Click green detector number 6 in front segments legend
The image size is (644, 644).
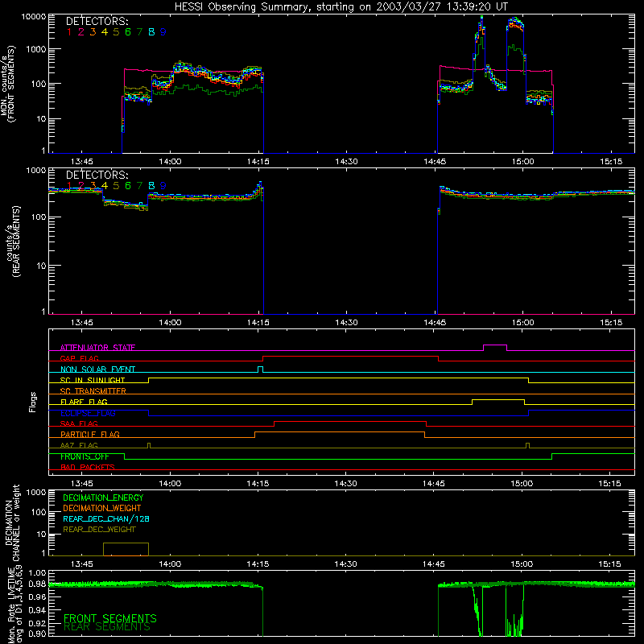click(x=128, y=32)
